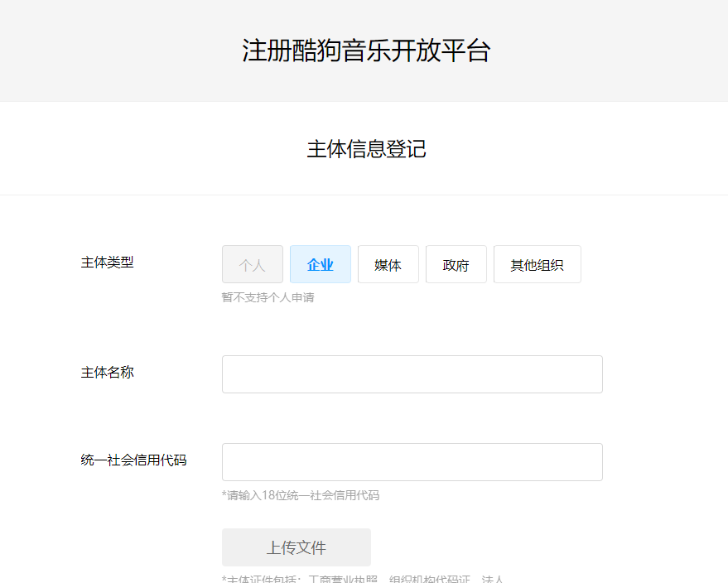The width and height of the screenshot is (728, 583).
Task: Open the 上传文件 upload button
Action: point(297,547)
